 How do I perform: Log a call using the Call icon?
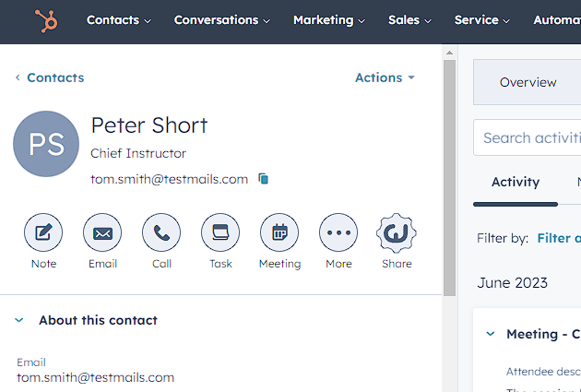tap(161, 233)
